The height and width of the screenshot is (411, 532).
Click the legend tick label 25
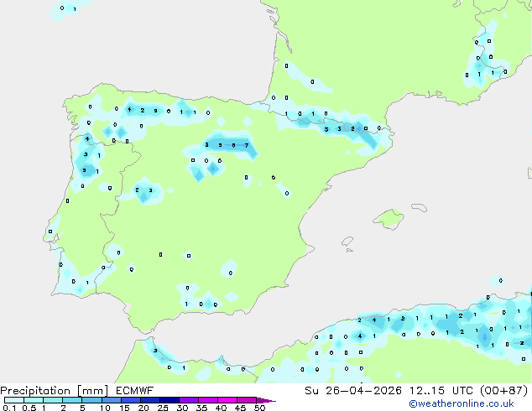point(163,408)
